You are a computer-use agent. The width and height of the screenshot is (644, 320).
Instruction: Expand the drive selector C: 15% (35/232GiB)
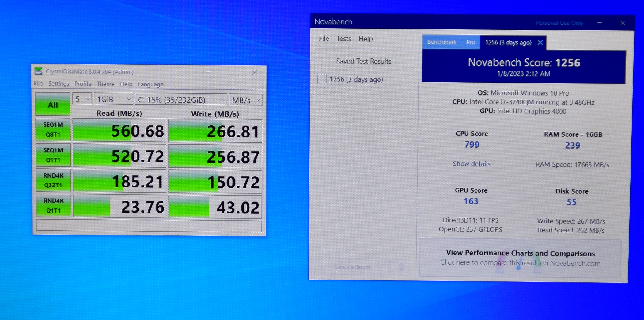click(x=181, y=100)
